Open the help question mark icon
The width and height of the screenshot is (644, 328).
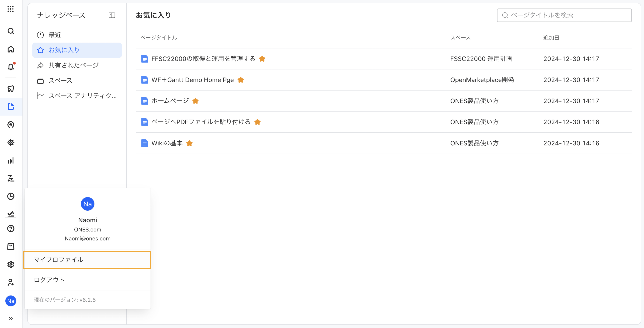pos(10,228)
